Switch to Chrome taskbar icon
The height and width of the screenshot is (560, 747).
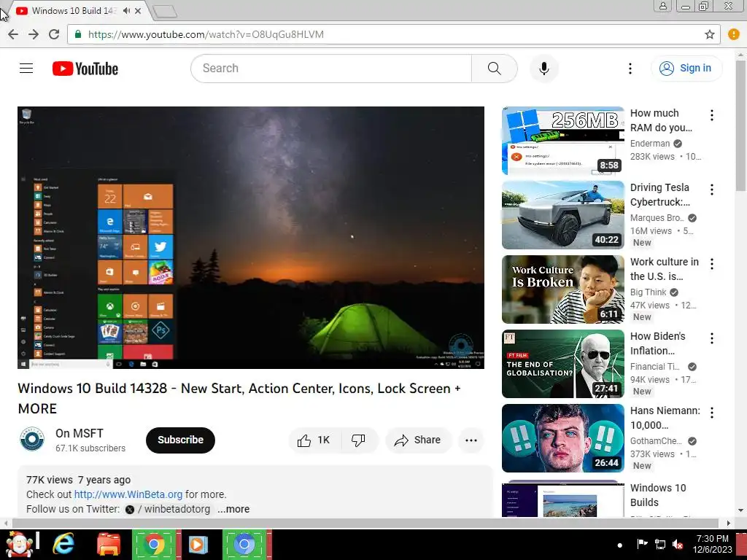[x=154, y=544]
